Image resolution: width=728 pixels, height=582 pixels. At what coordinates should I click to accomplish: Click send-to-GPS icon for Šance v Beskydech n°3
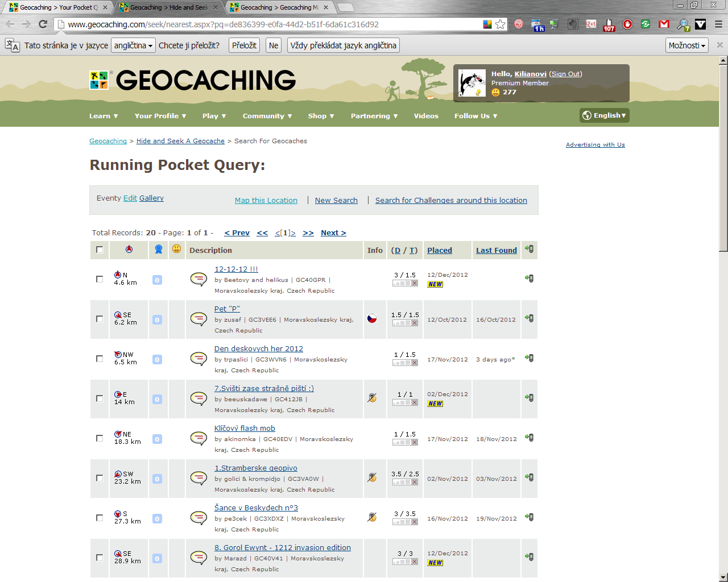[x=529, y=517]
